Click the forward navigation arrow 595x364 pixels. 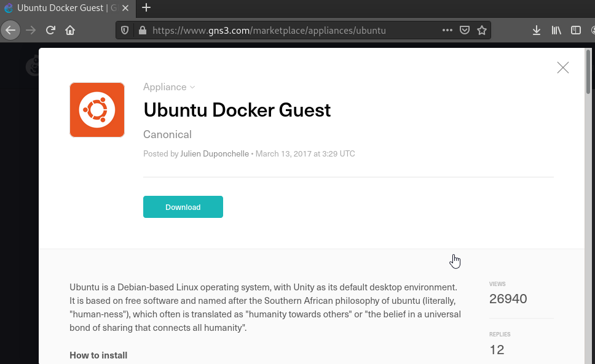[x=31, y=30]
